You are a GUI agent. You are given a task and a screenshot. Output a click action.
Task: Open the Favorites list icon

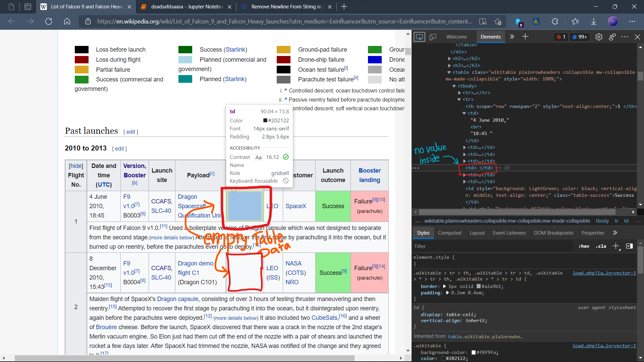[x=575, y=21]
